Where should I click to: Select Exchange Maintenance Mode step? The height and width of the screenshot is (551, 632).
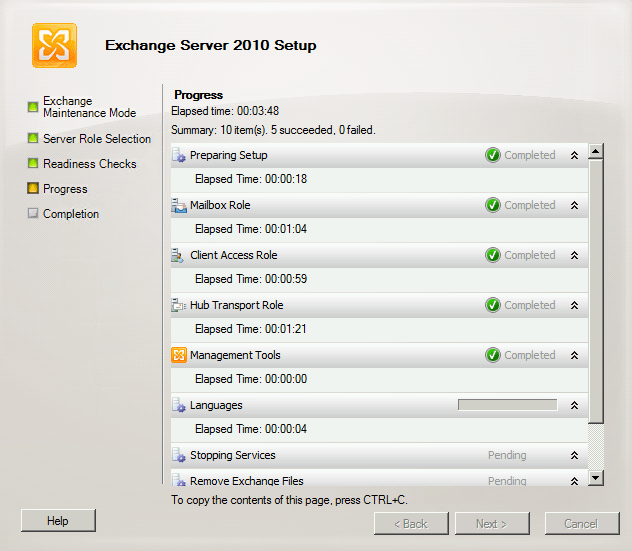click(89, 107)
